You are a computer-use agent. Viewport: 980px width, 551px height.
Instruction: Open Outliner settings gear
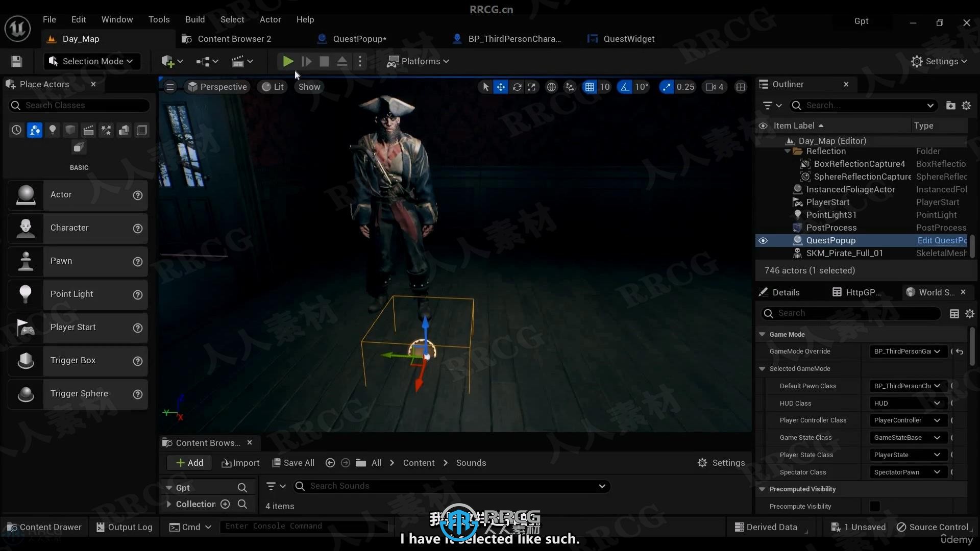click(x=966, y=105)
